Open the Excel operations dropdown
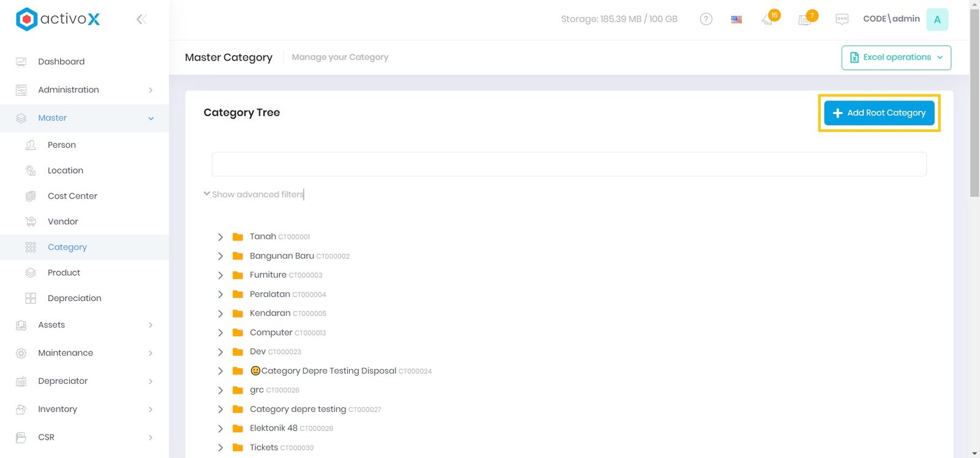Viewport: 980px width, 458px height. tap(895, 58)
